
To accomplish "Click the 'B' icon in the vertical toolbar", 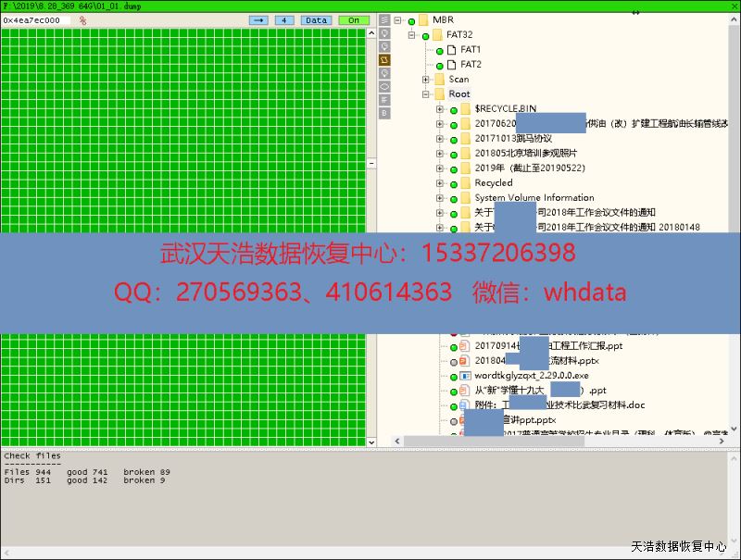I will pos(384,113).
